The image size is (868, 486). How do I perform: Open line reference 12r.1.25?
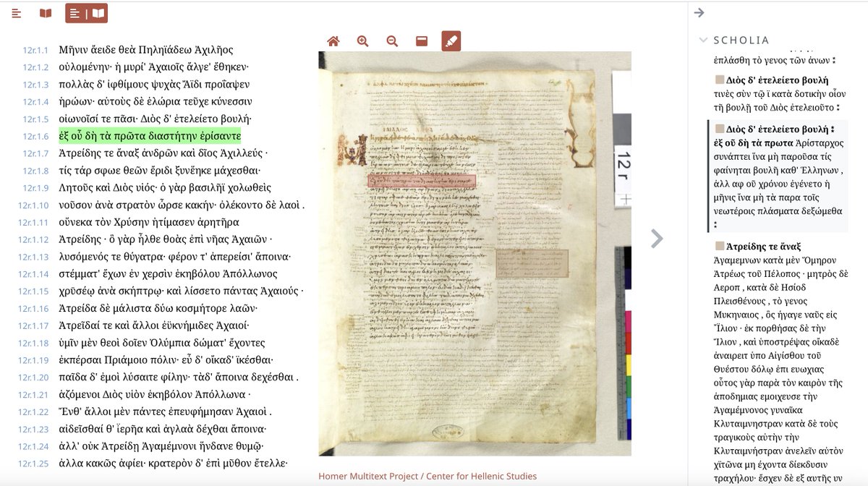[33, 464]
